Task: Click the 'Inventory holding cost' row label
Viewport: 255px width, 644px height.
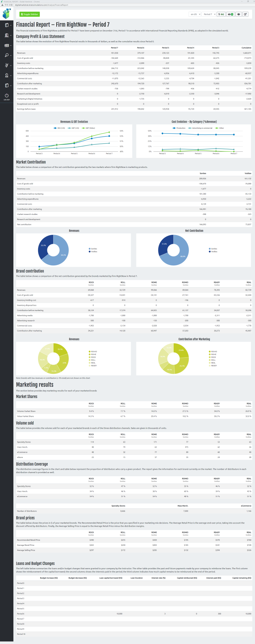Action: tap(27, 300)
